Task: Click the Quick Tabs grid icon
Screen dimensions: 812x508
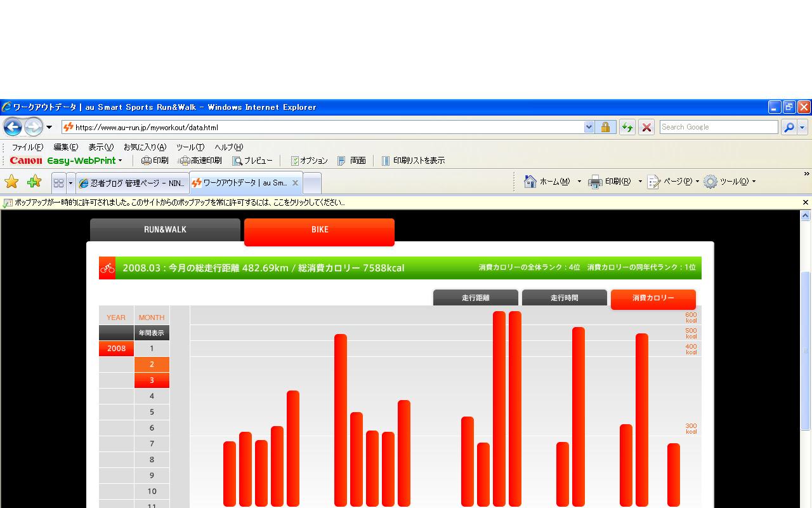Action: [x=58, y=183]
